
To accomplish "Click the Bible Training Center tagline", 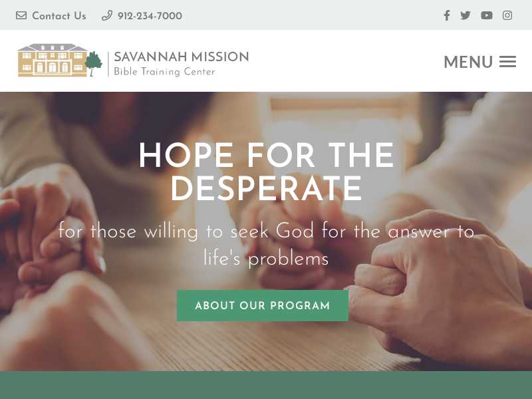I will (164, 72).
